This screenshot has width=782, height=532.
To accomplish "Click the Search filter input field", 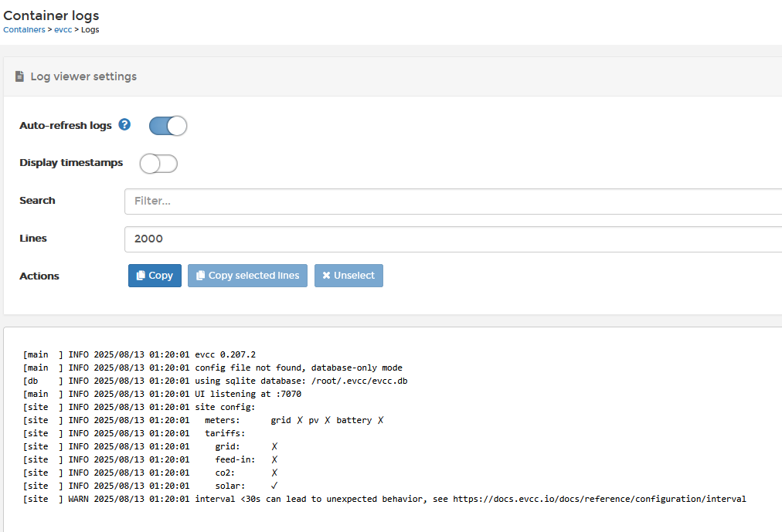I will [453, 202].
